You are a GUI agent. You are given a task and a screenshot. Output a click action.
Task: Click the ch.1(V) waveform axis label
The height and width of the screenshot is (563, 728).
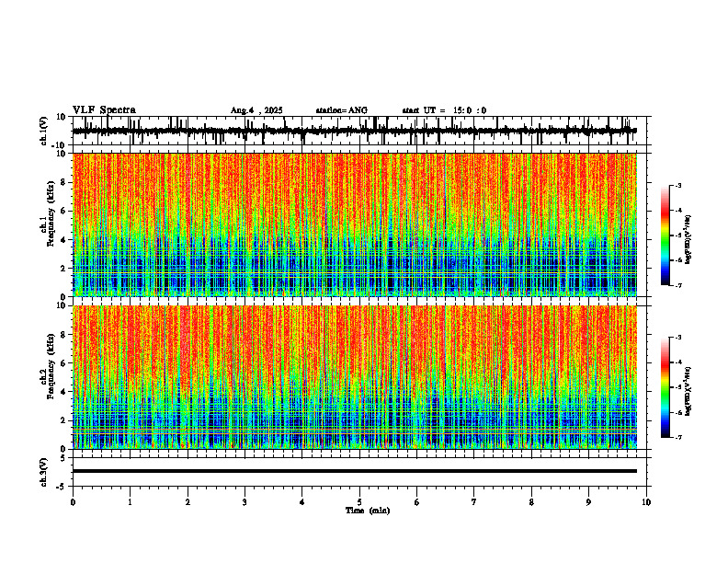click(44, 131)
